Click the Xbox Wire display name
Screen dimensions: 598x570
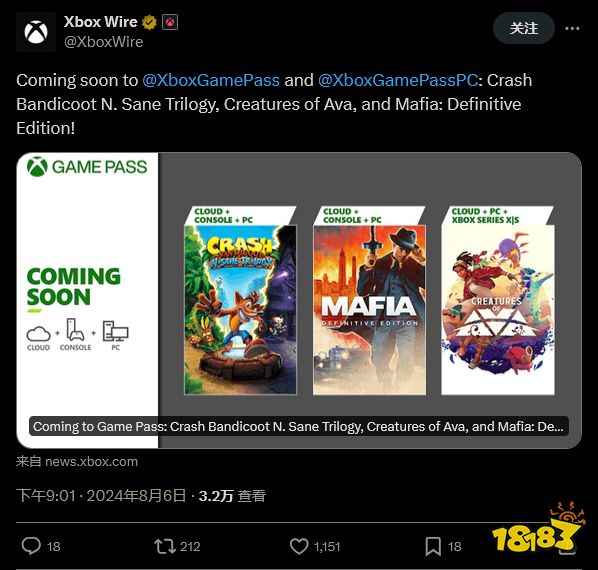[x=100, y=22]
